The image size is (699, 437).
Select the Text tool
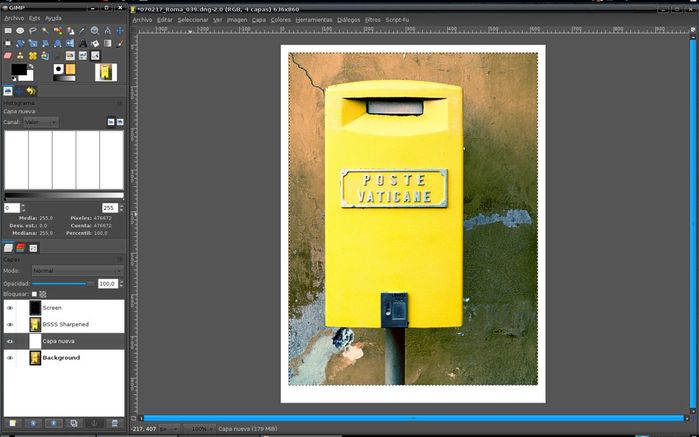82,43
